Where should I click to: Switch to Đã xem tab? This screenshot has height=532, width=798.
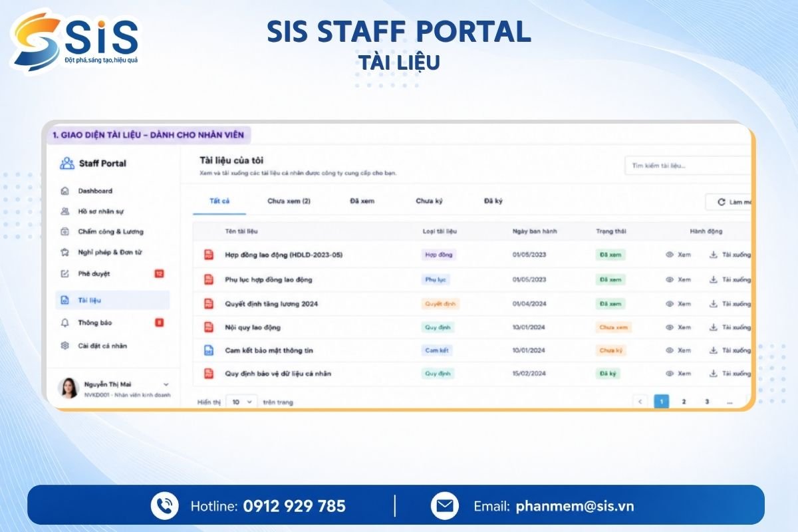click(x=362, y=201)
